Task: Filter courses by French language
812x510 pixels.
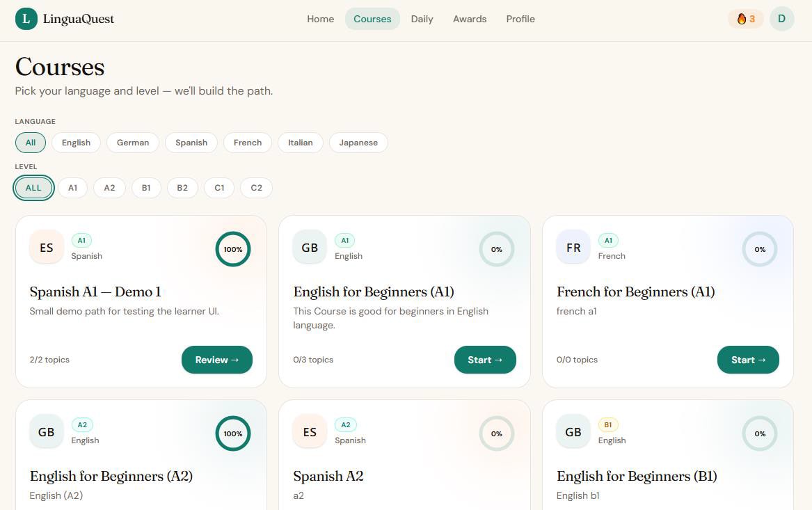Action: [x=248, y=143]
